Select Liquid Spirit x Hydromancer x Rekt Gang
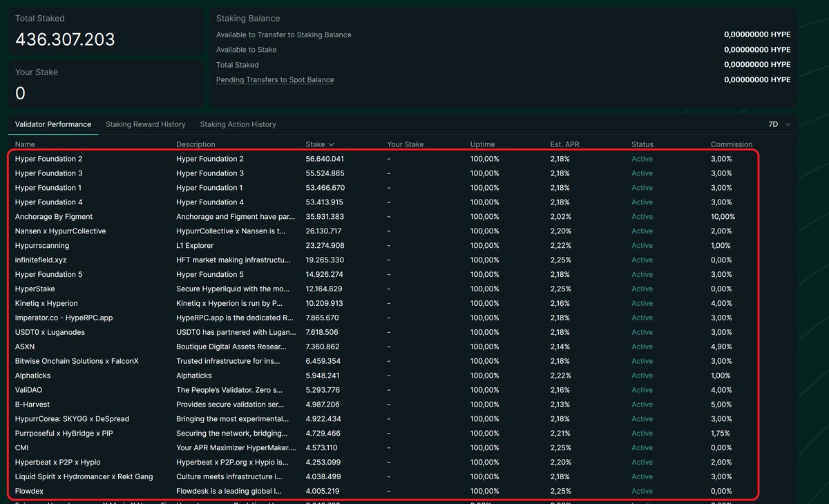829x504 pixels. [x=84, y=478]
